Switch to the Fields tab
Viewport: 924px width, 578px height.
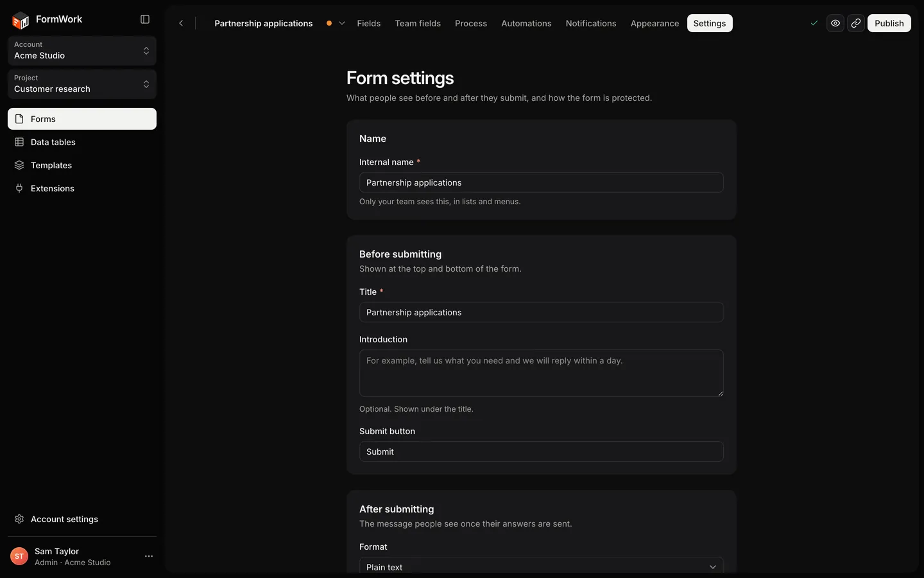tap(369, 23)
